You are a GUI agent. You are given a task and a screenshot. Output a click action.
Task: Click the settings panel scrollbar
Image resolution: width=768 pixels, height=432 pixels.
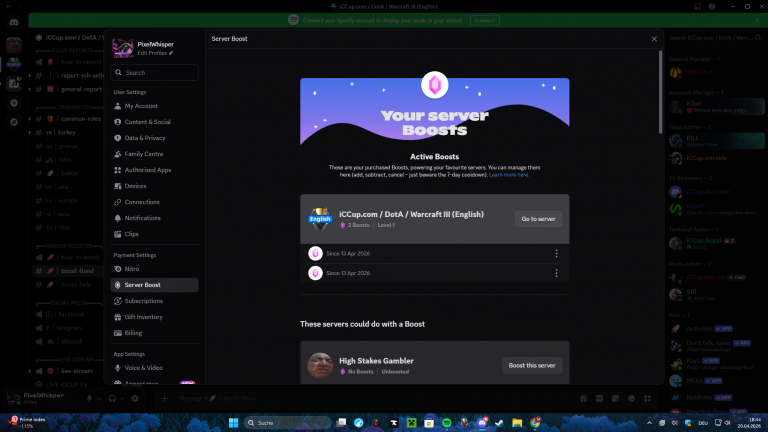click(x=660, y=91)
